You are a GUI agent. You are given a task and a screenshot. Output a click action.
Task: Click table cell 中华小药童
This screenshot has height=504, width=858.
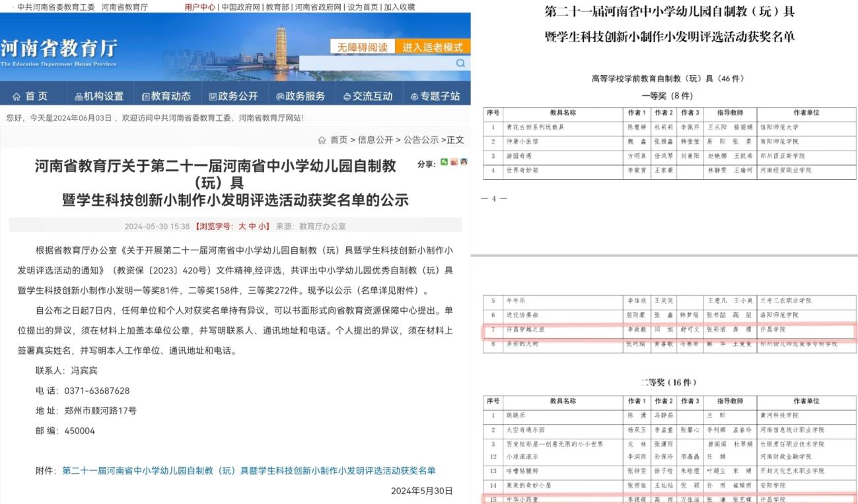pyautogui.click(x=522, y=499)
